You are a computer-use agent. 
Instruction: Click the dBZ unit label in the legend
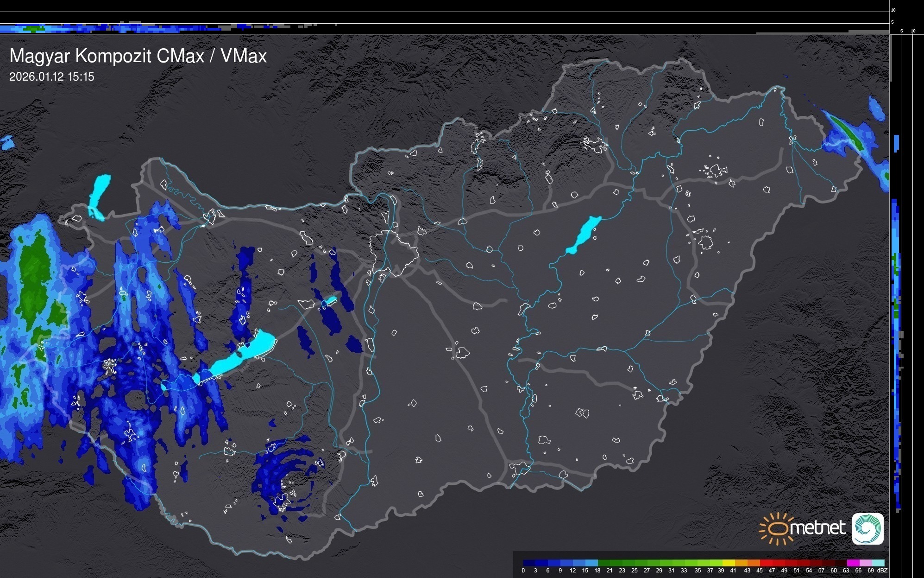click(882, 571)
